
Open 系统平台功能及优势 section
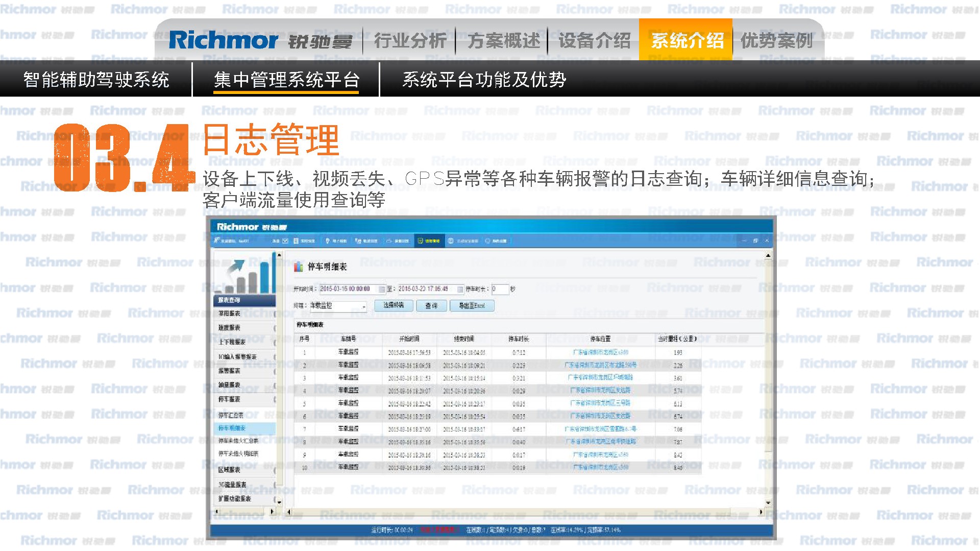[x=484, y=80]
